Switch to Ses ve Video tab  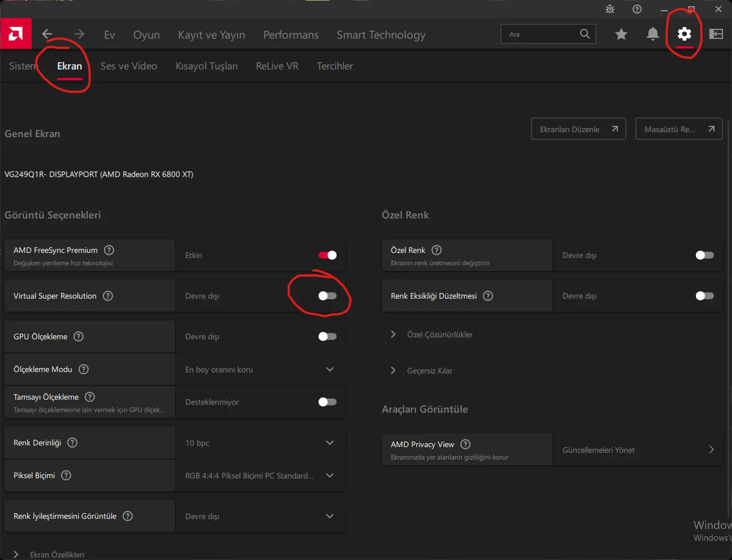point(129,66)
